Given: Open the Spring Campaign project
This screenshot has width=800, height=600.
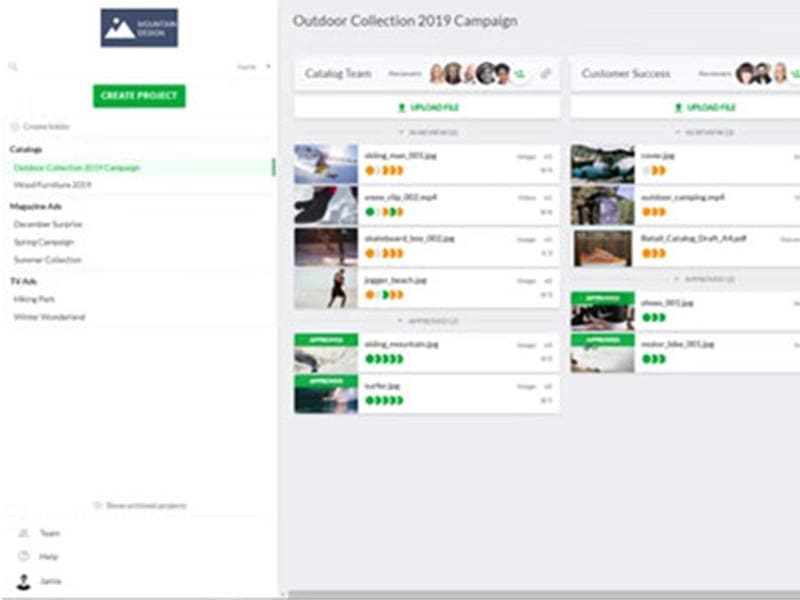Looking at the screenshot, I should [44, 242].
